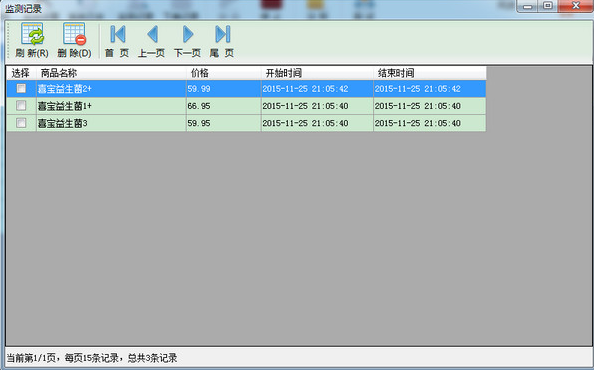Image resolution: width=594 pixels, height=370 pixels.
Task: Click the 选择 column header
Action: [21, 73]
